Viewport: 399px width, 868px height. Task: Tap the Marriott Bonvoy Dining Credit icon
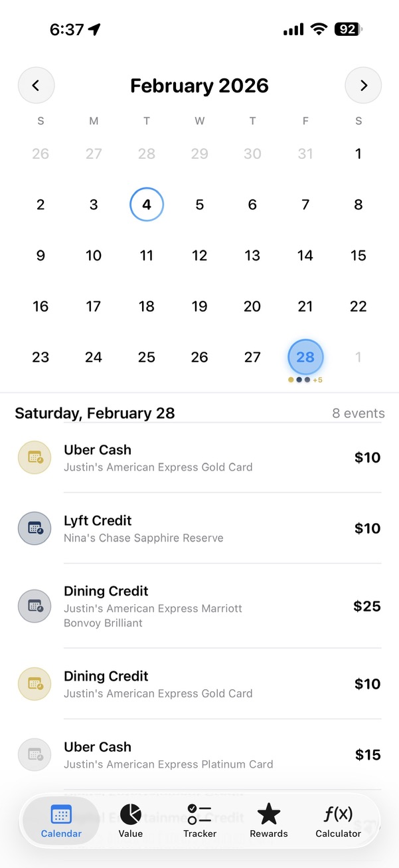point(34,605)
